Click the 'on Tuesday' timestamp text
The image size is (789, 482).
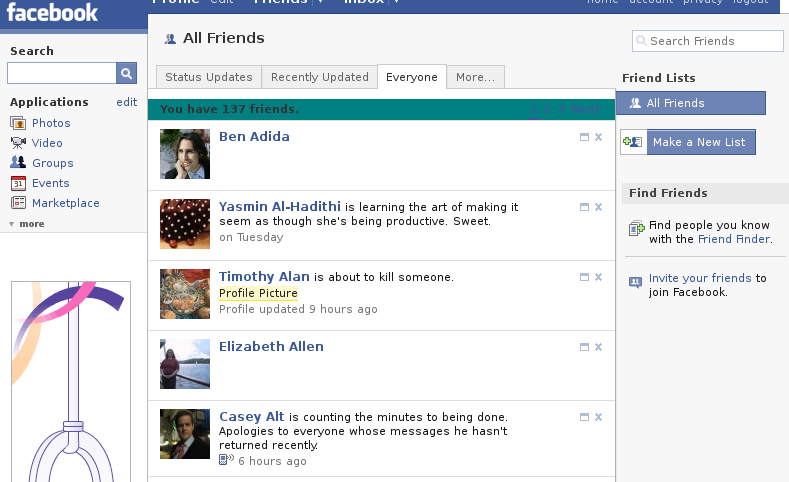[x=251, y=237]
